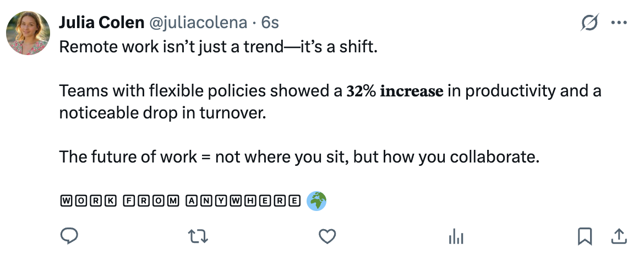Like the post with the heart
The height and width of the screenshot is (260, 644).
[x=328, y=236]
